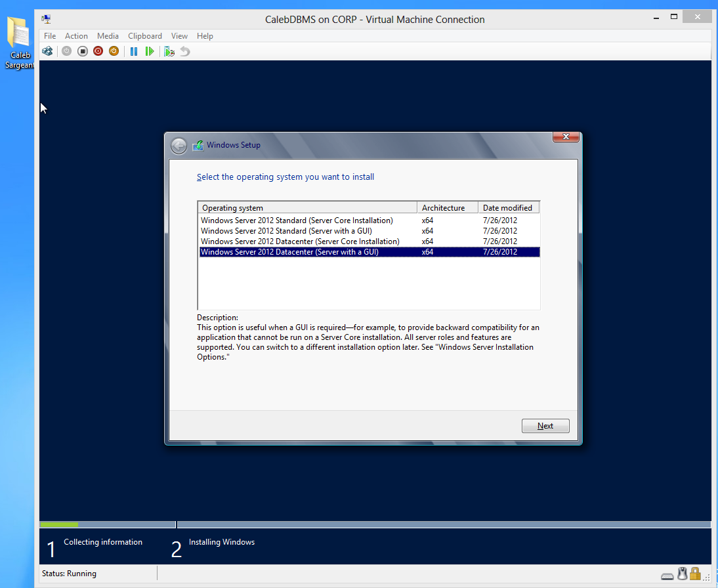718x588 pixels.
Task: Open the View menu
Action: pos(179,35)
